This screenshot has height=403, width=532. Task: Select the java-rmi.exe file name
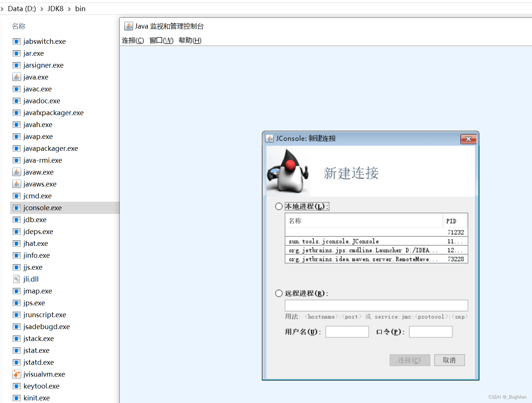coord(43,160)
